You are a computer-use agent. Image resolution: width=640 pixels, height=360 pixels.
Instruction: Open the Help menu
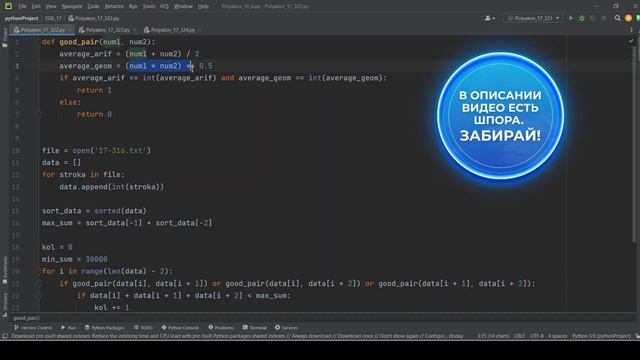pyautogui.click(x=203, y=6)
